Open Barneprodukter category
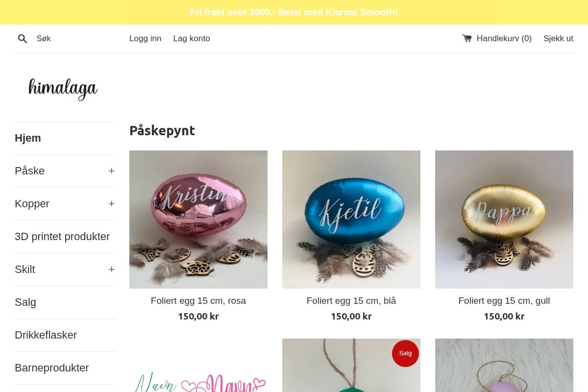The image size is (588, 392). [52, 368]
